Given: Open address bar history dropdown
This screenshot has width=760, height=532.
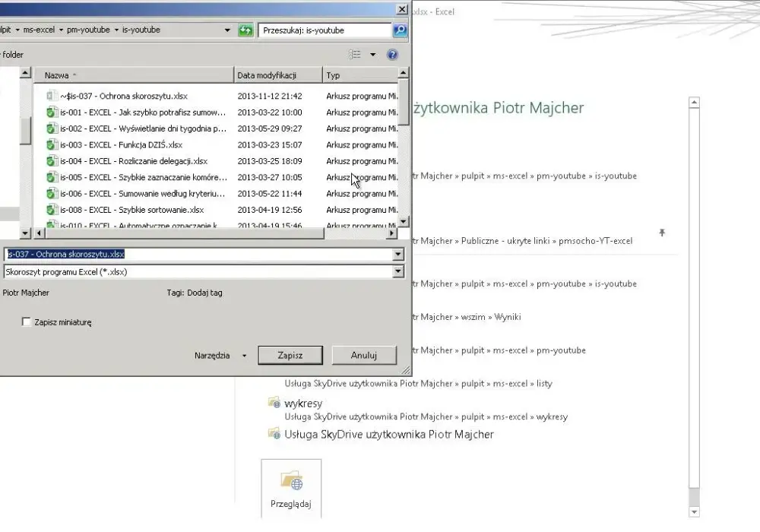Looking at the screenshot, I should click(x=226, y=30).
